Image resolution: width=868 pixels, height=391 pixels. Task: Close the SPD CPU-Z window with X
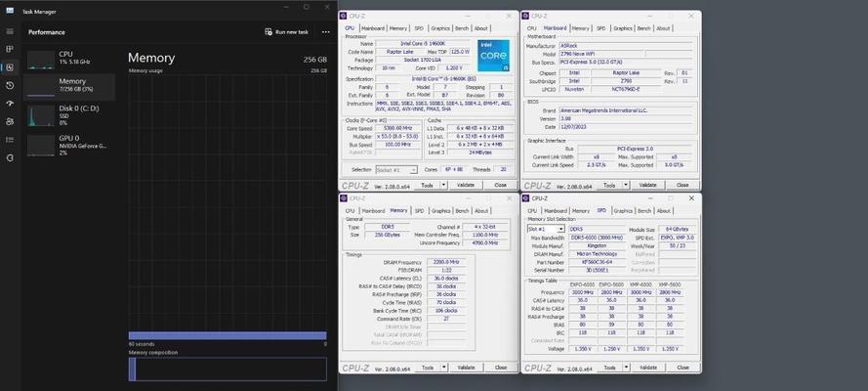tap(691, 198)
